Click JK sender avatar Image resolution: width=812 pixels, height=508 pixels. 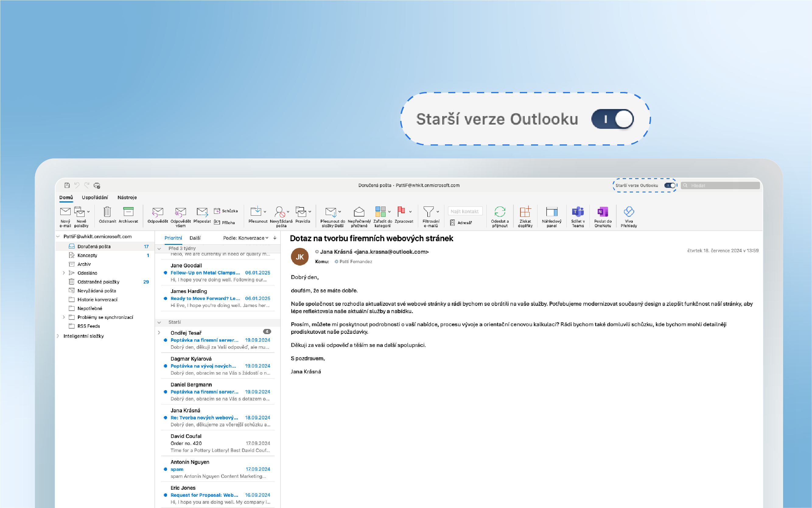[299, 257]
